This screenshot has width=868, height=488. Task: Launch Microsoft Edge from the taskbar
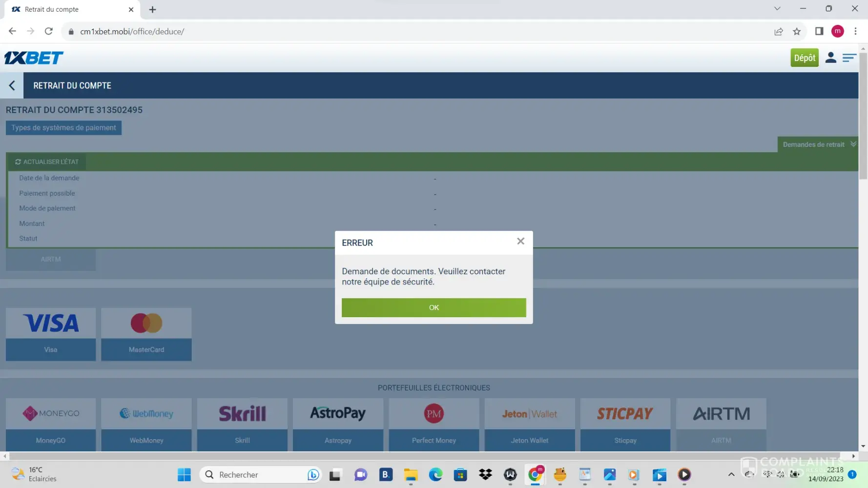[x=435, y=474]
